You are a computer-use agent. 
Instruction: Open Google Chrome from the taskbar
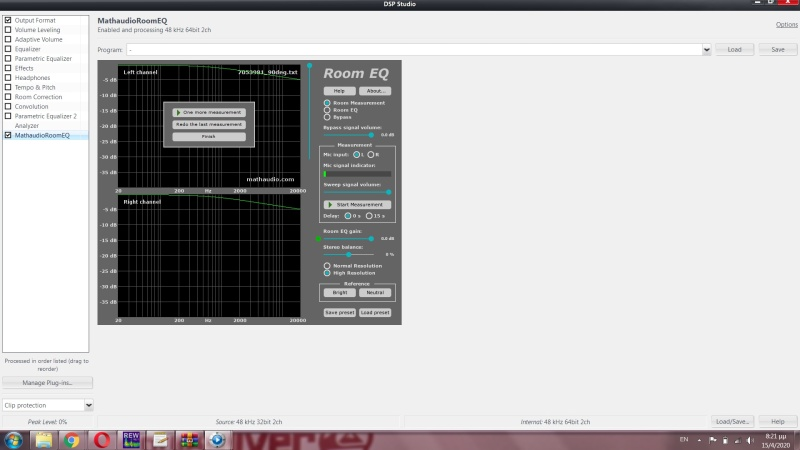[73, 439]
